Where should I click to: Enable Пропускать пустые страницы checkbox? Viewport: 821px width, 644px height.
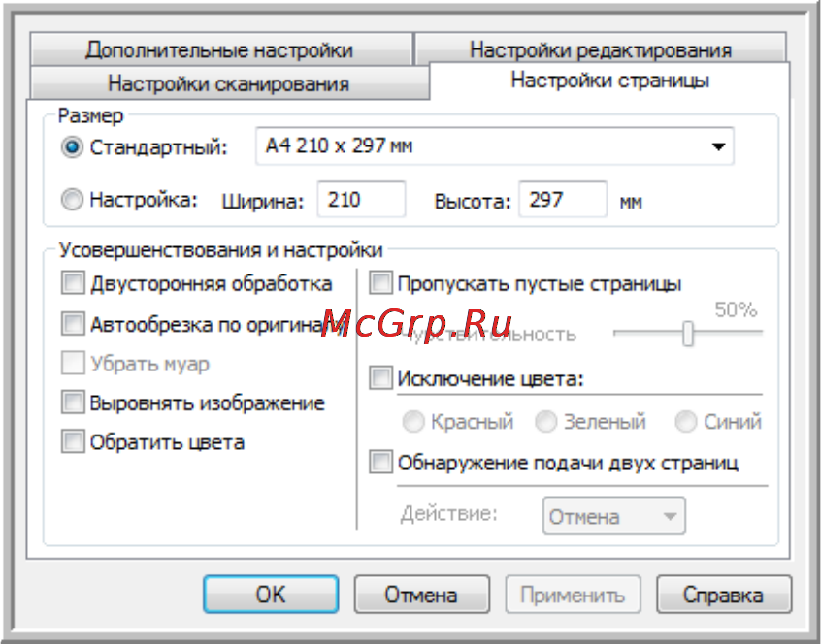pyautogui.click(x=380, y=283)
